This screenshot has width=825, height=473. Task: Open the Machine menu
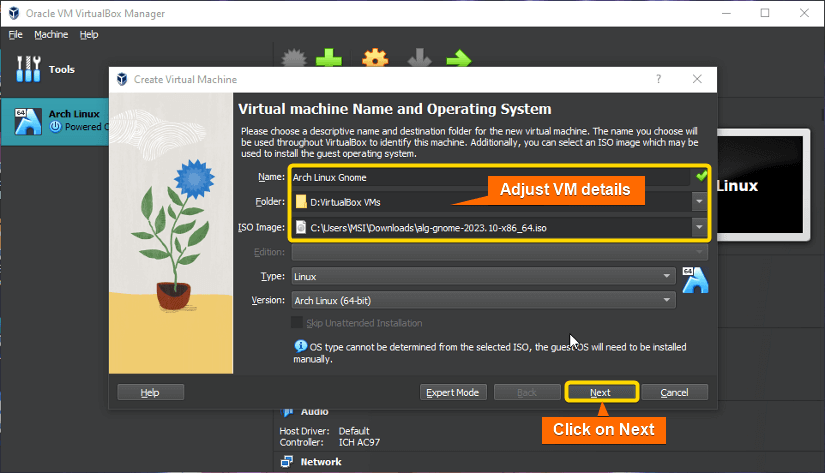click(x=51, y=35)
